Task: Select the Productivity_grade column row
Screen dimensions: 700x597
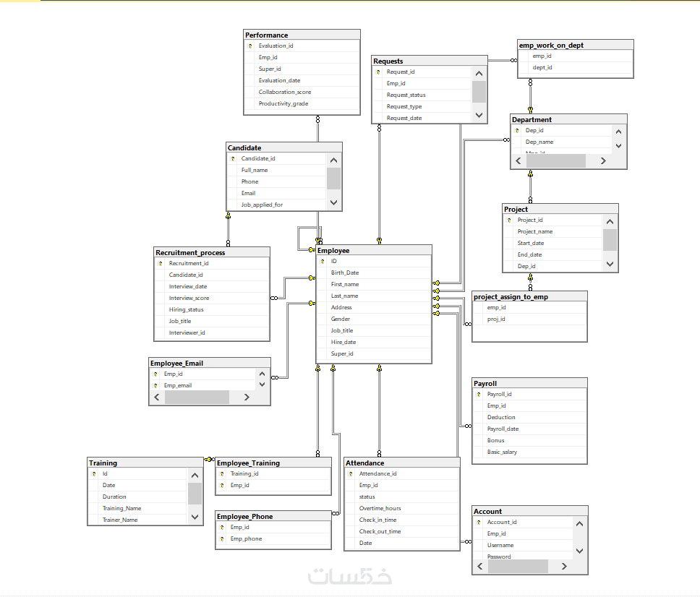Action: pos(302,104)
